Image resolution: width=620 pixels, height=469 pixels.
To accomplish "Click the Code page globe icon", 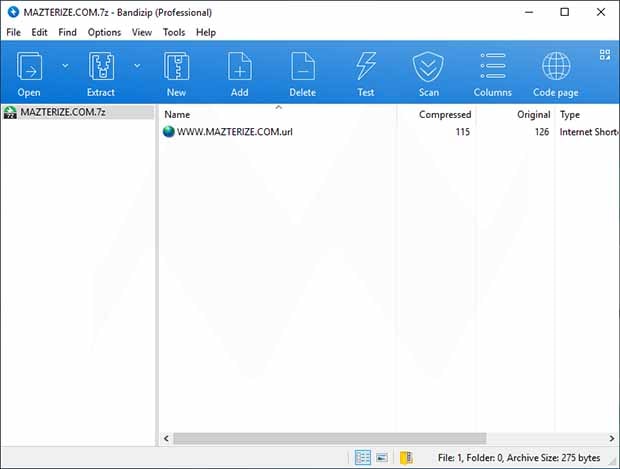I will click(556, 66).
